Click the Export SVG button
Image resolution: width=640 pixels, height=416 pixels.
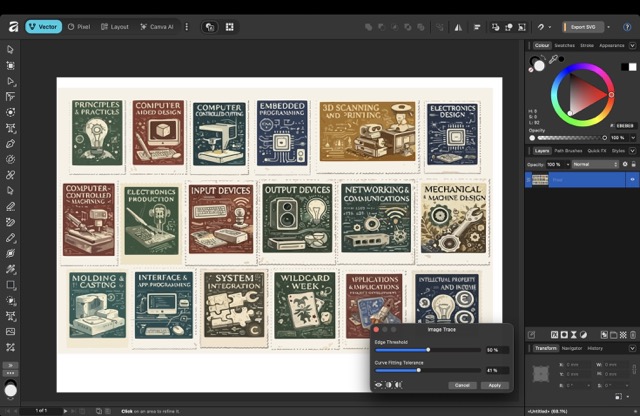(583, 27)
